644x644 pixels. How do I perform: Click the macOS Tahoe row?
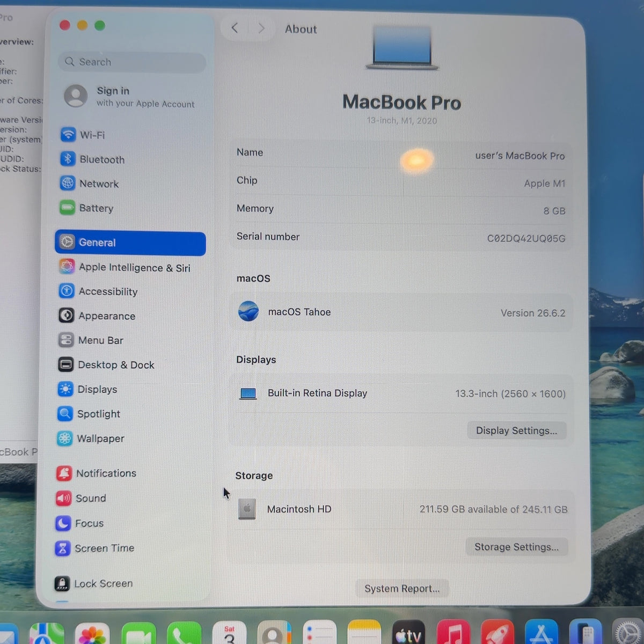pos(401,312)
